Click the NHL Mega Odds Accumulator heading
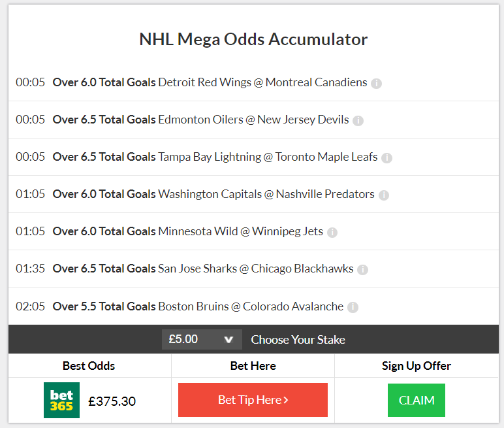This screenshot has height=428, width=504. point(253,39)
